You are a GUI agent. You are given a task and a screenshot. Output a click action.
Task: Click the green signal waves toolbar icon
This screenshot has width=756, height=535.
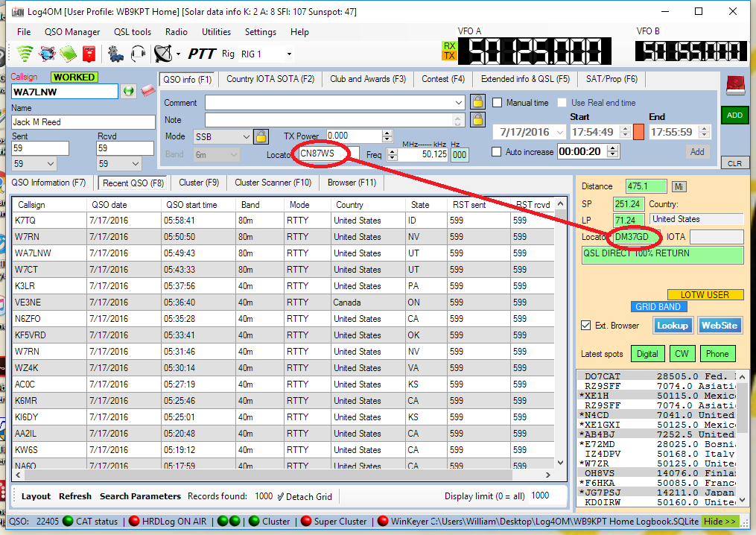click(x=25, y=53)
